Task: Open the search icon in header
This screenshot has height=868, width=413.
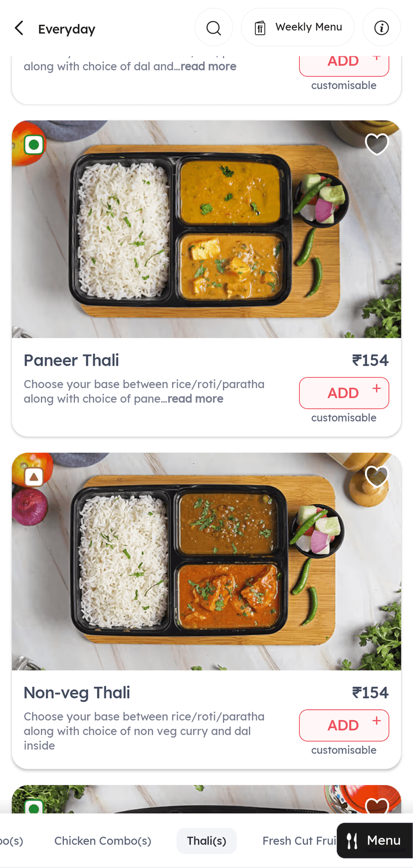Action: coord(213,28)
